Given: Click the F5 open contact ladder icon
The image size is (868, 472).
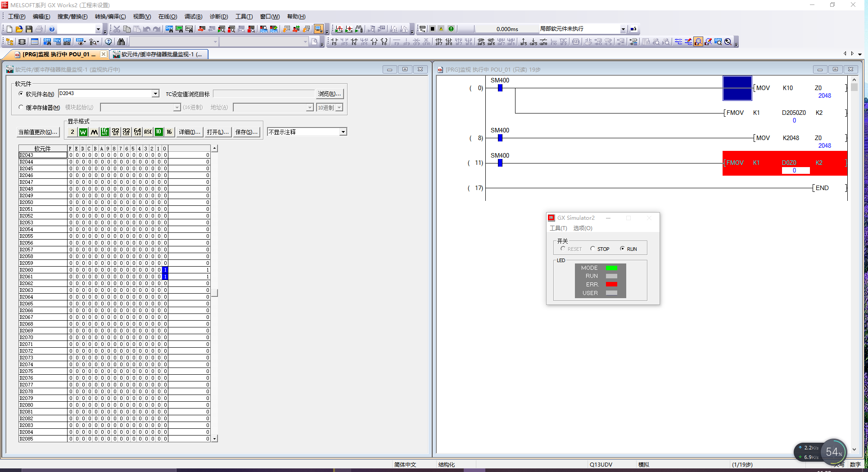Looking at the screenshot, I should point(334,42).
